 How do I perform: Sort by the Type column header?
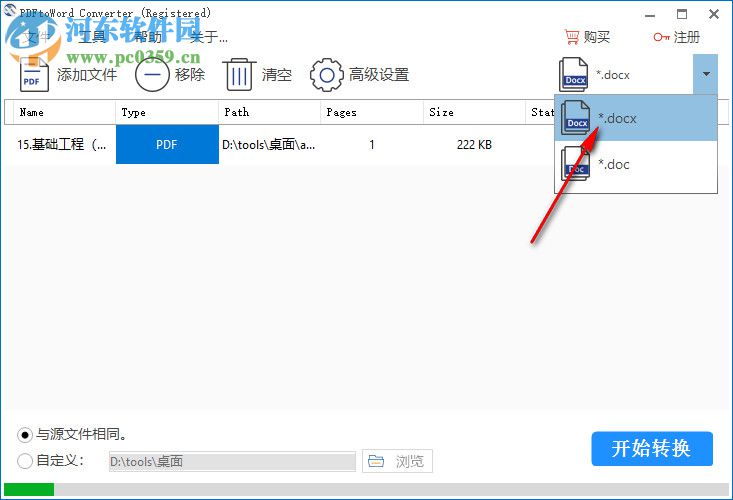point(167,112)
